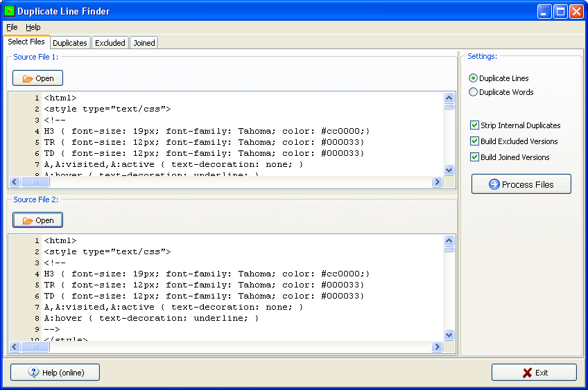588x390 pixels.
Task: Click 'A,A:visited,A:active' line in Source File 1
Action: pos(173,164)
